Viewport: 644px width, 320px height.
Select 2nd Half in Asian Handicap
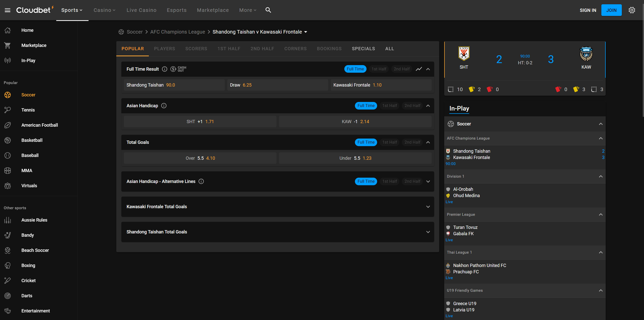point(412,106)
